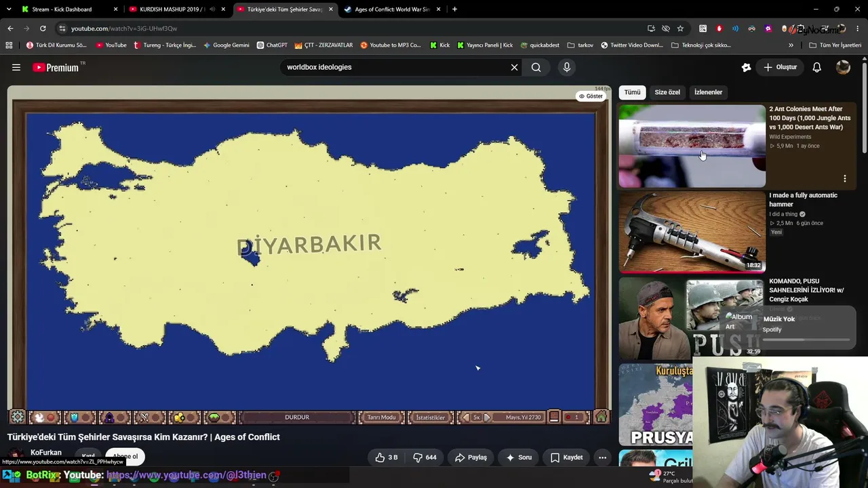868x488 pixels.
Task: Focus the YouTube search box
Action: click(x=395, y=67)
